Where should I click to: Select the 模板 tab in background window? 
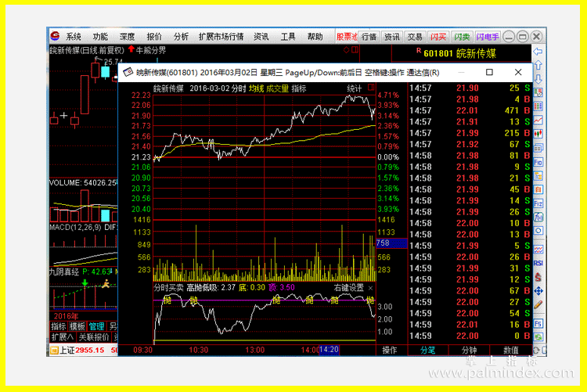77,326
